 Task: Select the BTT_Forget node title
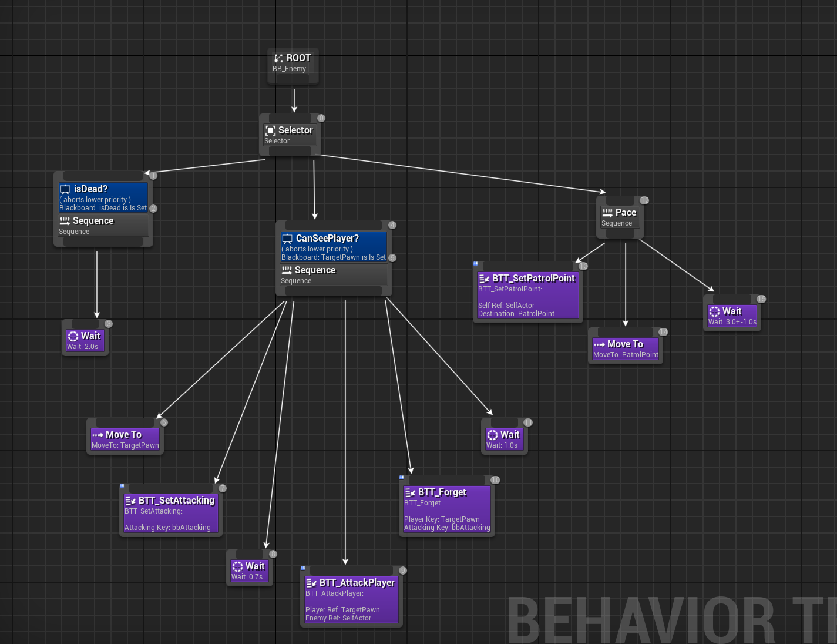tap(442, 492)
